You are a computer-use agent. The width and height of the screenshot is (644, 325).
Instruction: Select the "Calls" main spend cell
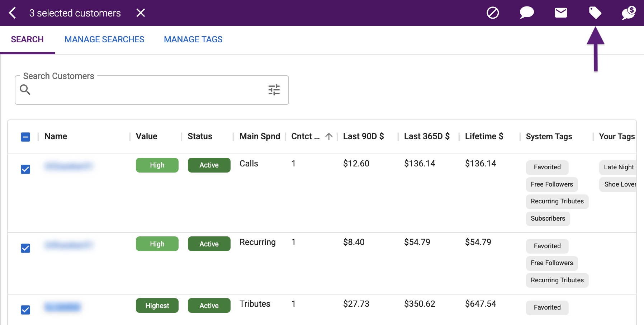click(x=249, y=164)
